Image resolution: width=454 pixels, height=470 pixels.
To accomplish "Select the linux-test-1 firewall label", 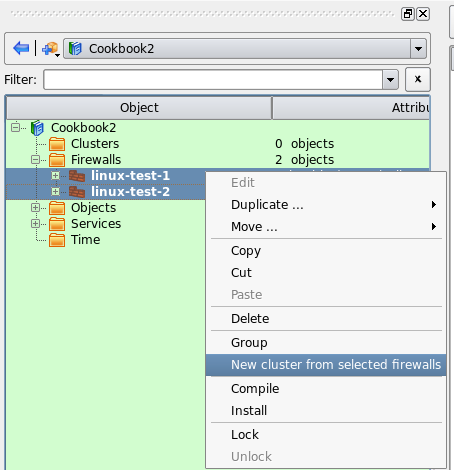I will point(130,175).
